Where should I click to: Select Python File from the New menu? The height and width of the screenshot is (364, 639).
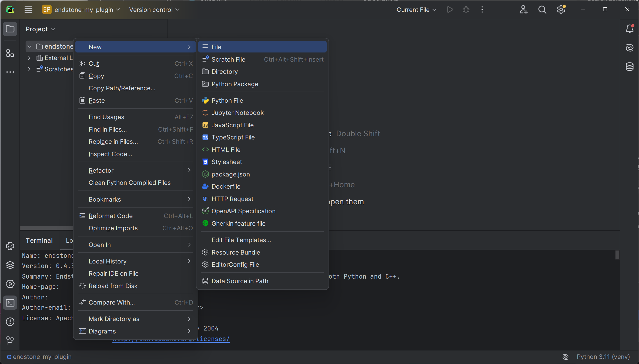pos(227,100)
